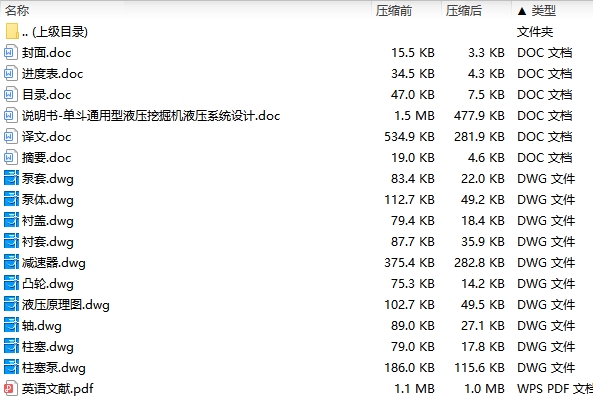Click the 7.5 KB compressed size value

[x=486, y=95]
